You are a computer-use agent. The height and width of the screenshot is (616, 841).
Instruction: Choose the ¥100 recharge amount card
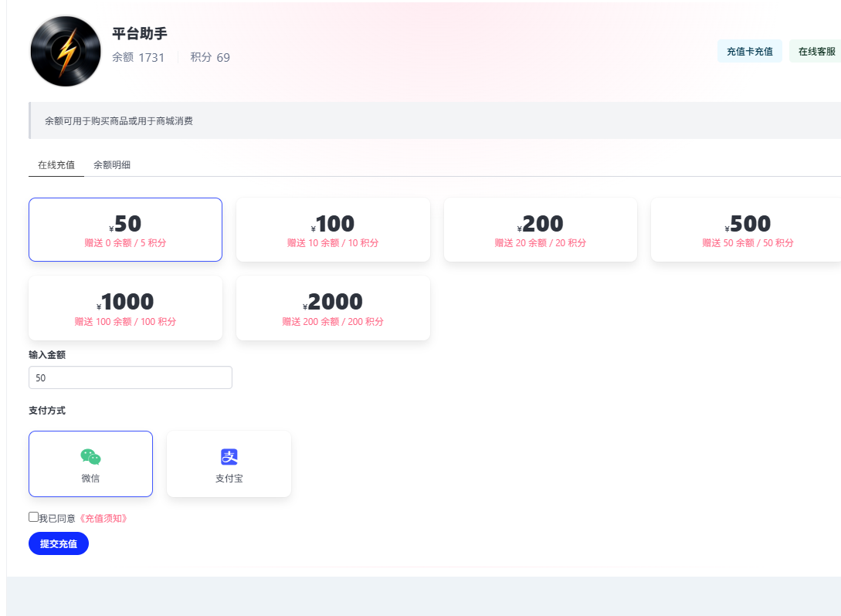tap(333, 230)
